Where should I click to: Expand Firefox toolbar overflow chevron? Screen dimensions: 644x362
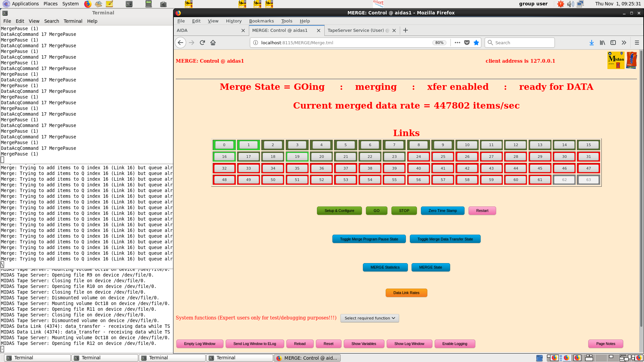[x=624, y=43]
